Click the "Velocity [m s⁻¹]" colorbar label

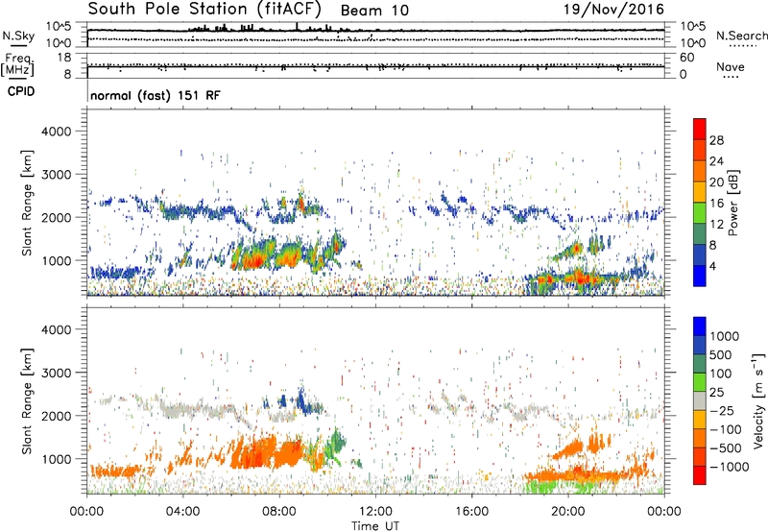(x=758, y=400)
